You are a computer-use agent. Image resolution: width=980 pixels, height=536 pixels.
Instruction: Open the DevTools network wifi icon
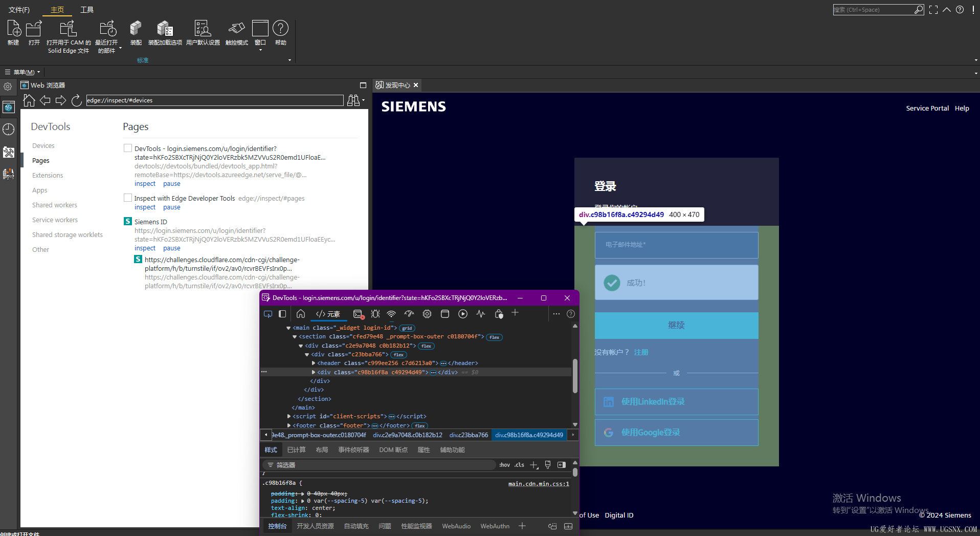[x=391, y=314]
